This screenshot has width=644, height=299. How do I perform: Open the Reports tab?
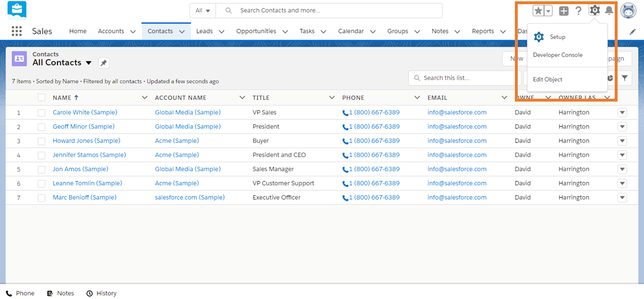(x=483, y=31)
